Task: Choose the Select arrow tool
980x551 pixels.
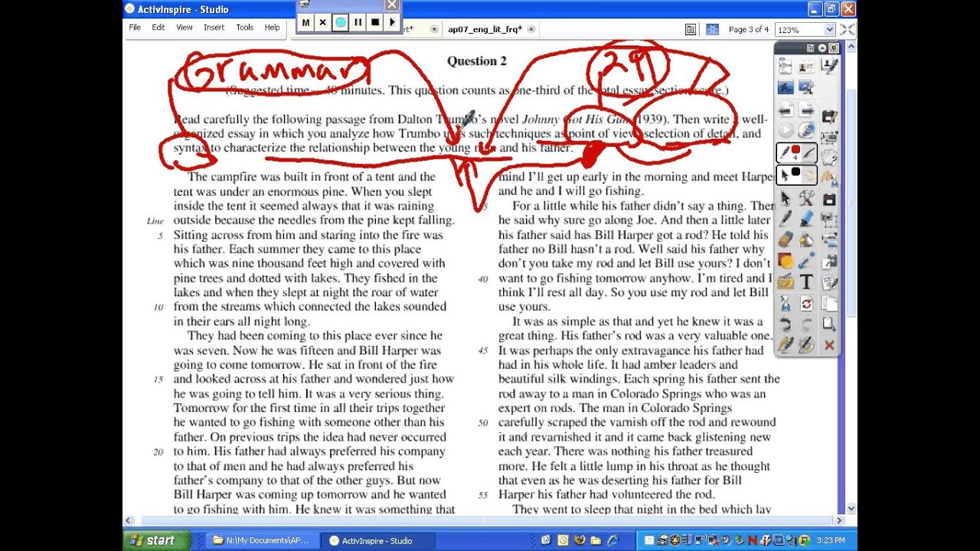Action: (785, 198)
